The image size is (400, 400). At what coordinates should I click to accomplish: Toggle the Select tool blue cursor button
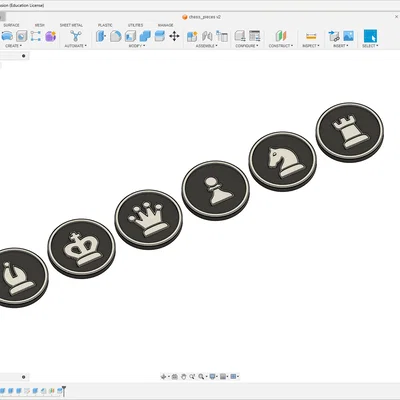[x=370, y=36]
